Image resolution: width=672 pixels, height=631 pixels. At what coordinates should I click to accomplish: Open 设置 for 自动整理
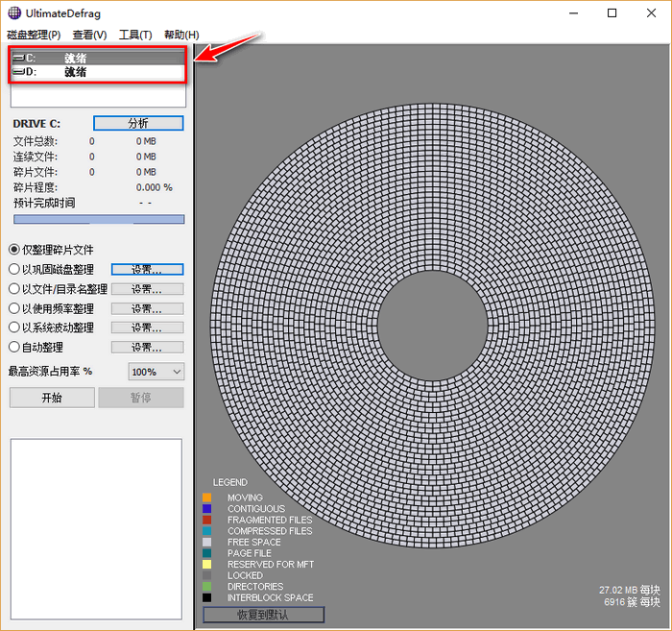pos(148,348)
